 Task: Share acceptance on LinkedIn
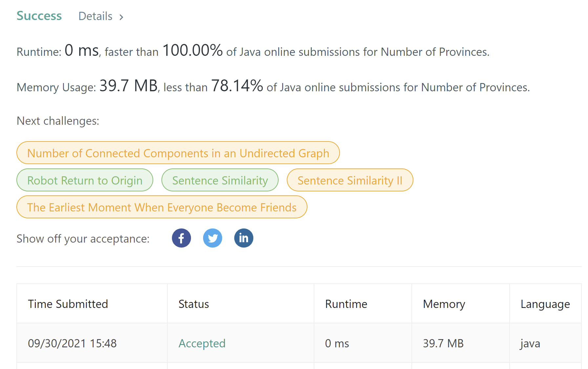pos(243,238)
